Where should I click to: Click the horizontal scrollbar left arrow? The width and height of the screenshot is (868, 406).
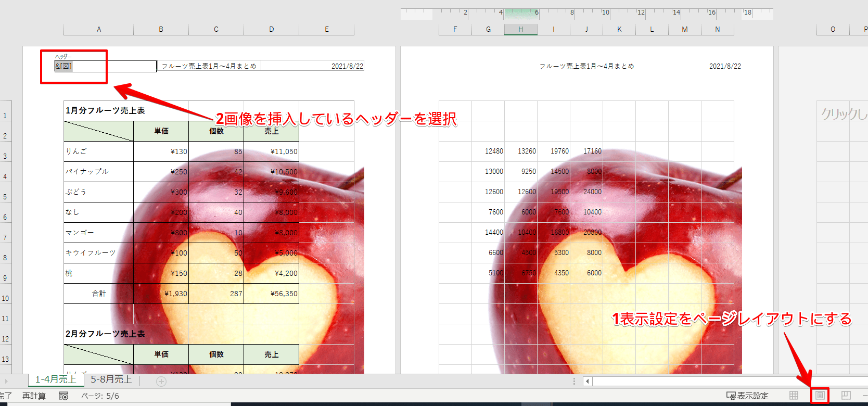click(588, 382)
